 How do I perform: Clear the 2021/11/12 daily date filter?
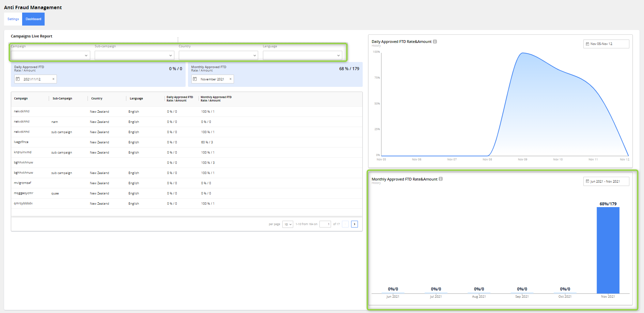point(53,79)
